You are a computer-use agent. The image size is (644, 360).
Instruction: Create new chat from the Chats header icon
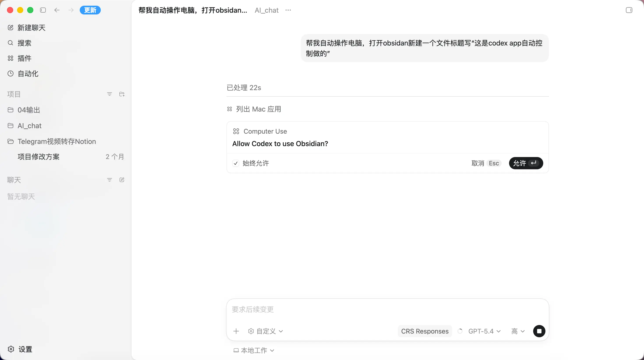coord(122,180)
